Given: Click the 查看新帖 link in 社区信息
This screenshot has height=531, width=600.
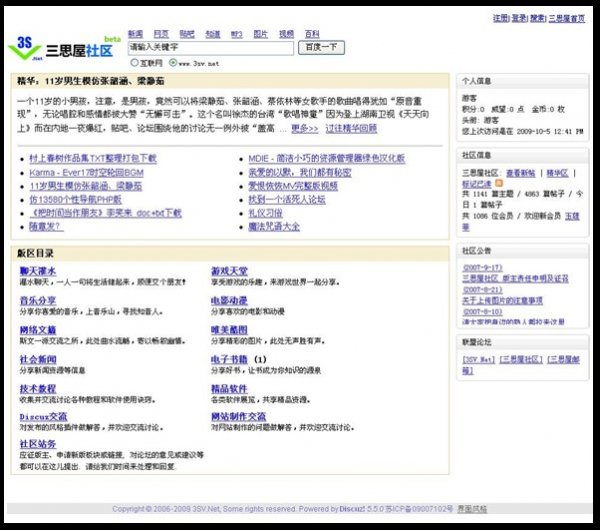Looking at the screenshot, I should point(520,172).
